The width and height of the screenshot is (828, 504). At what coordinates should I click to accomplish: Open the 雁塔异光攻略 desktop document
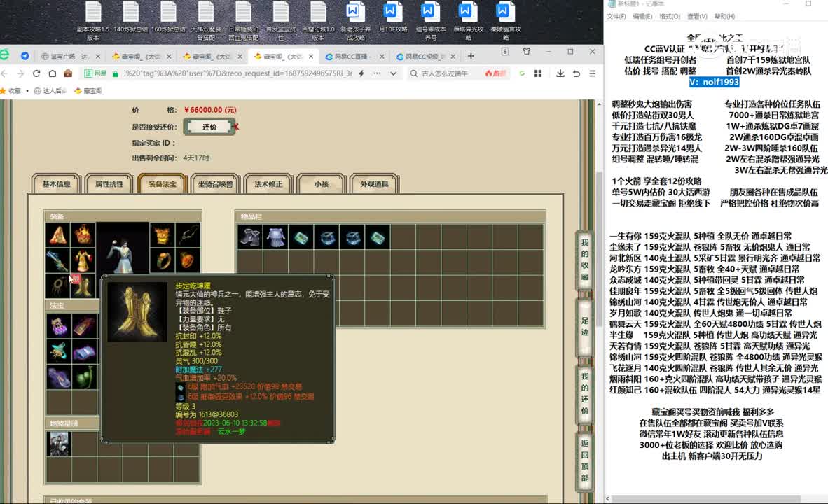tap(468, 20)
